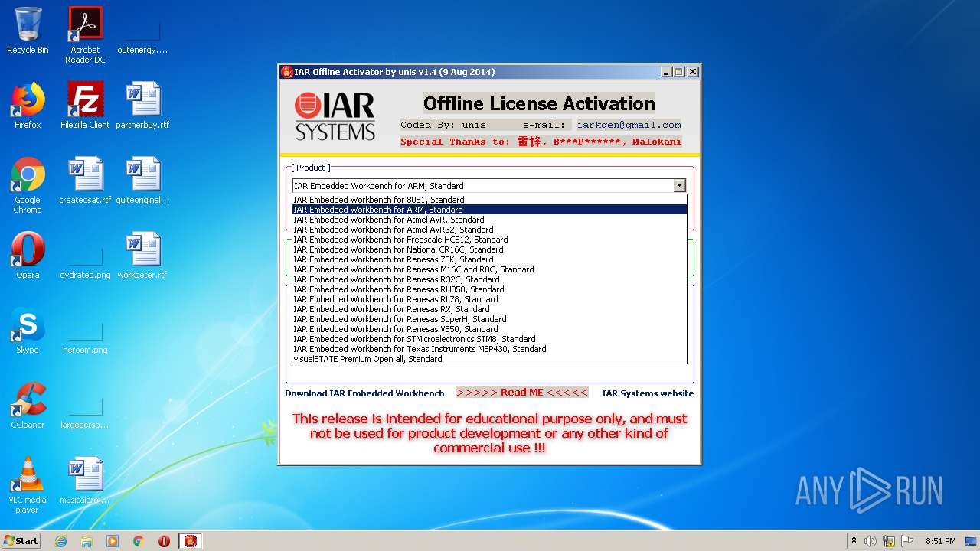Choose Workbench for Renesas SuperH

(x=489, y=319)
